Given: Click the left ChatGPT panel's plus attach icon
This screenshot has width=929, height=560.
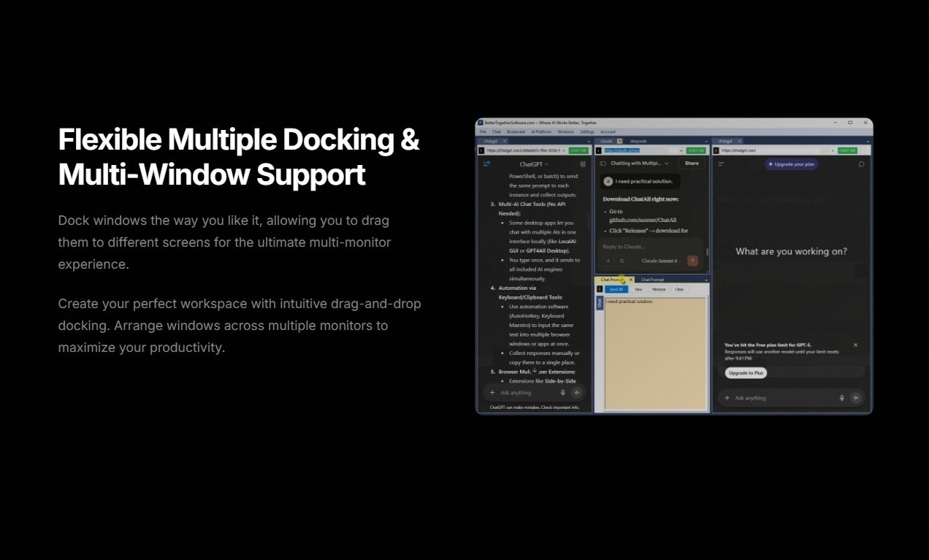Looking at the screenshot, I should point(492,393).
